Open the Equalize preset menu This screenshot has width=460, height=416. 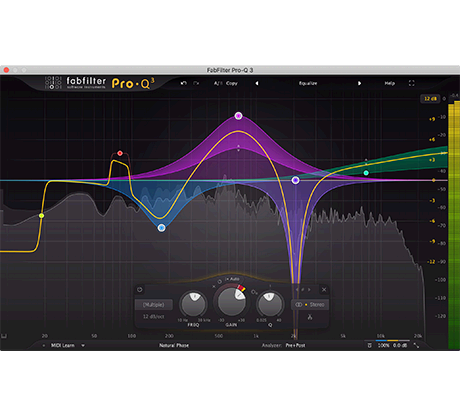[x=308, y=83]
